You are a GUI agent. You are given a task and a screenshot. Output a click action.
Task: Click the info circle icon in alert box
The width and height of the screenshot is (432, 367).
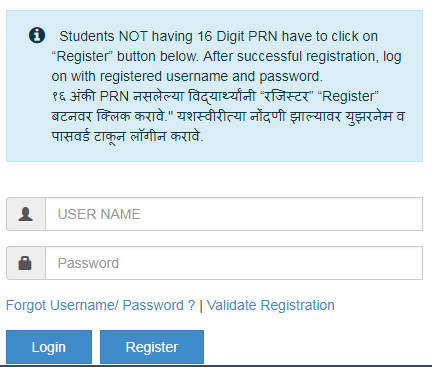tap(37, 35)
